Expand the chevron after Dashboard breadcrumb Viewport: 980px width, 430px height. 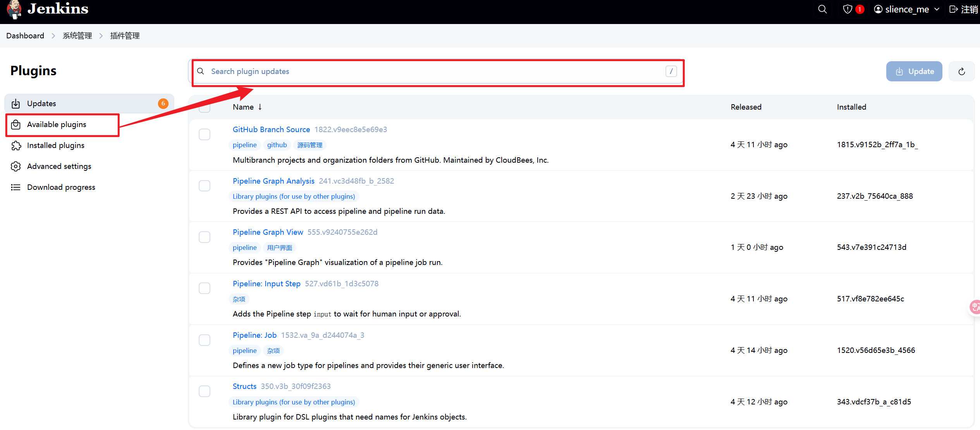(x=53, y=36)
